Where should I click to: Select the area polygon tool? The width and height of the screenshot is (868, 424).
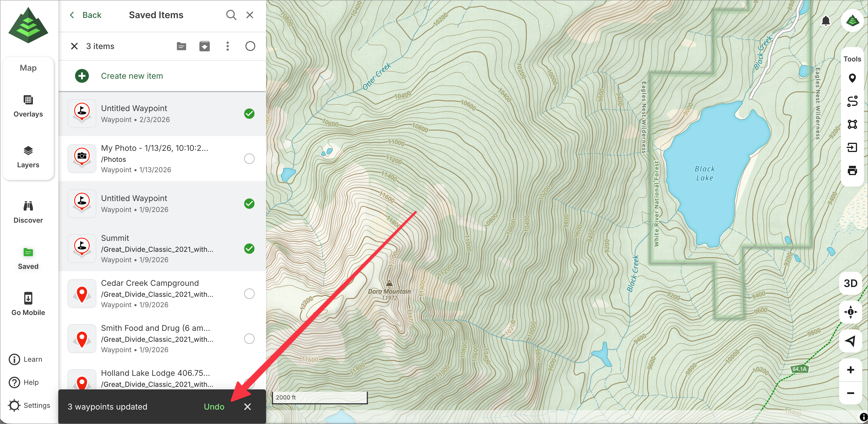pos(852,124)
